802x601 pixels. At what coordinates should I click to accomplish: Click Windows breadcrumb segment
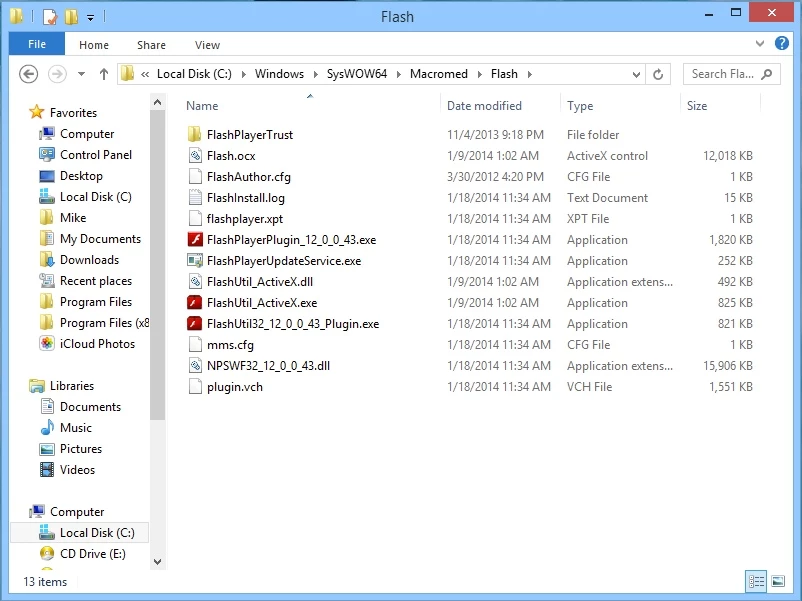pyautogui.click(x=279, y=74)
